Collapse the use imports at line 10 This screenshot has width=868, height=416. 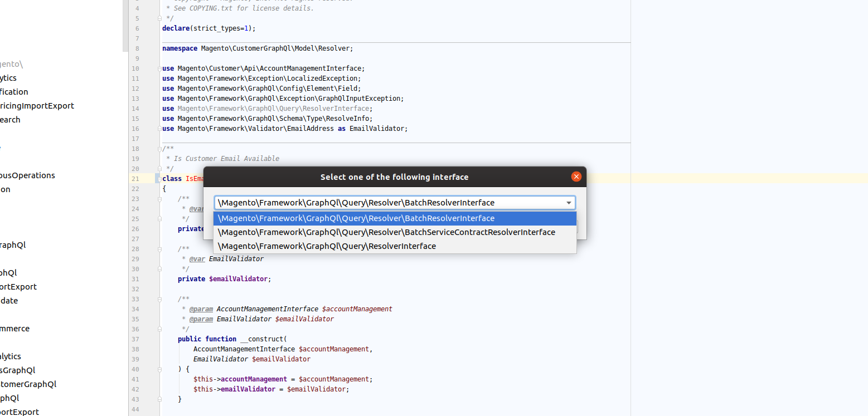159,68
